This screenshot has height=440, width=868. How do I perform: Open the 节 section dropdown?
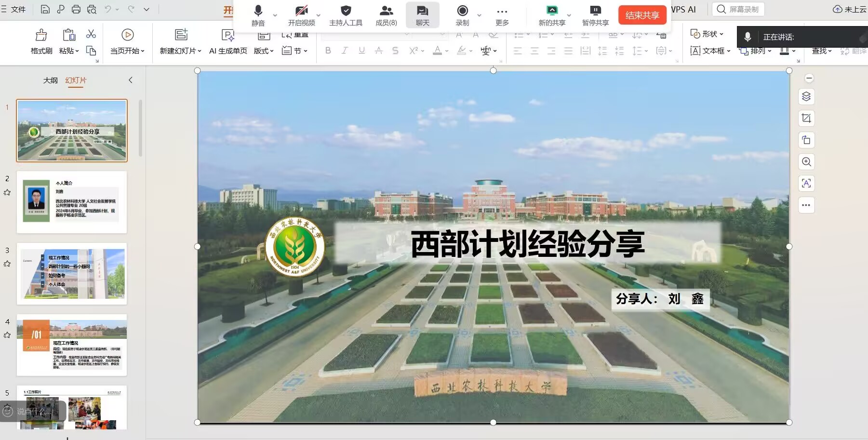point(294,51)
